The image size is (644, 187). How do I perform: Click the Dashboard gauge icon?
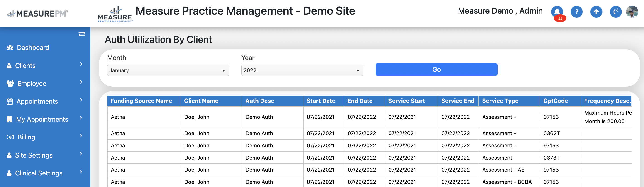click(10, 48)
